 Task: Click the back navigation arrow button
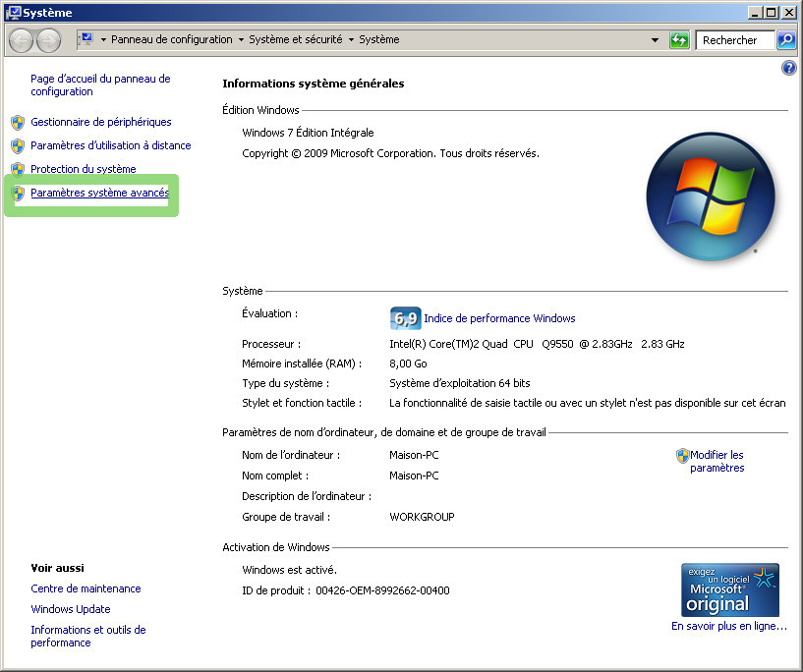22,40
